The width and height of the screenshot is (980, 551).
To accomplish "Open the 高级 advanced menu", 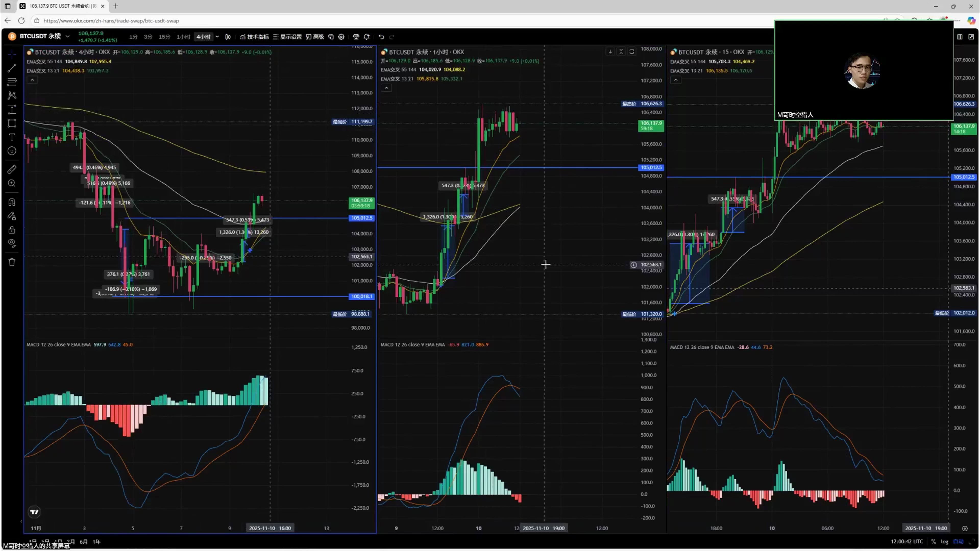I will tap(315, 37).
